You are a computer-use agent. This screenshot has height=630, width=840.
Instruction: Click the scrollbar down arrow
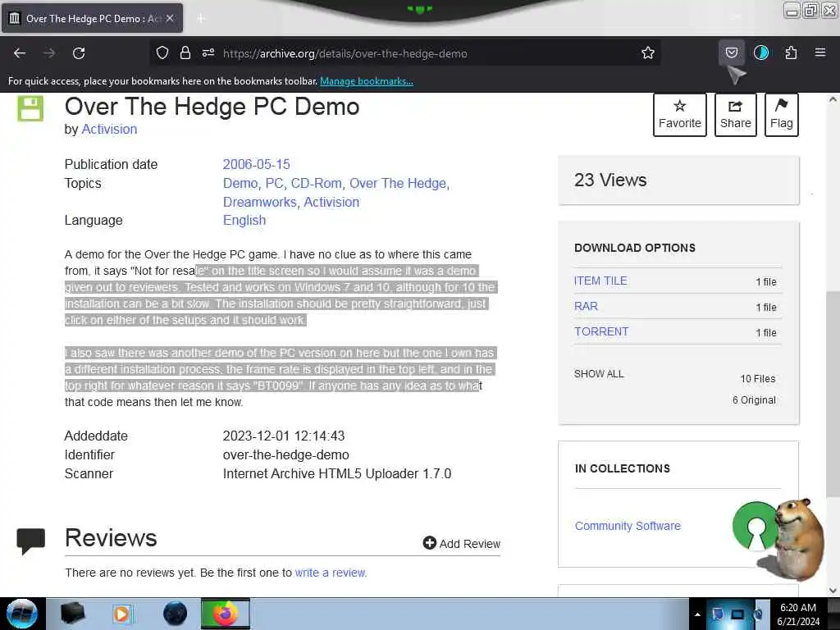pyautogui.click(x=833, y=591)
